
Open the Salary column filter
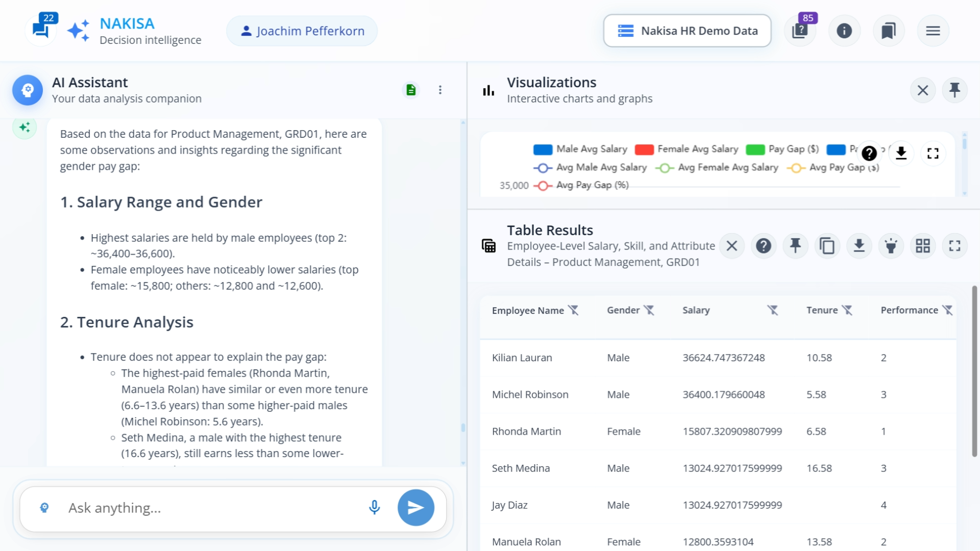(772, 309)
